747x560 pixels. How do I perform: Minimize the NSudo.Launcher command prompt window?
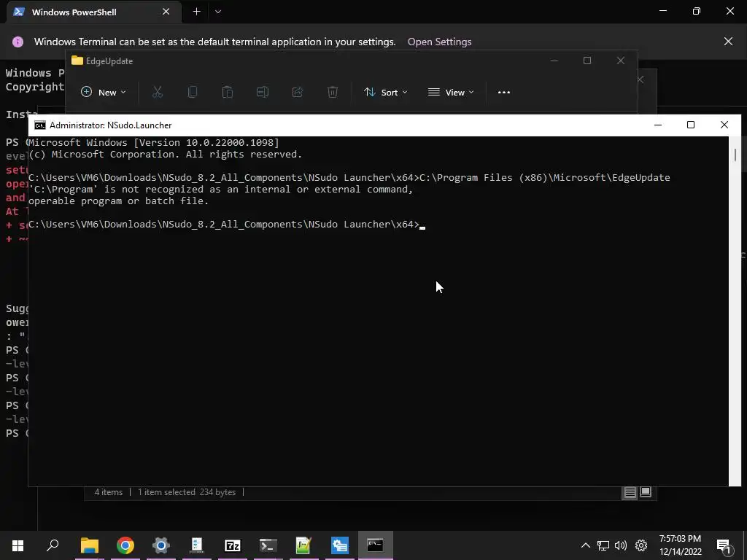[658, 125]
